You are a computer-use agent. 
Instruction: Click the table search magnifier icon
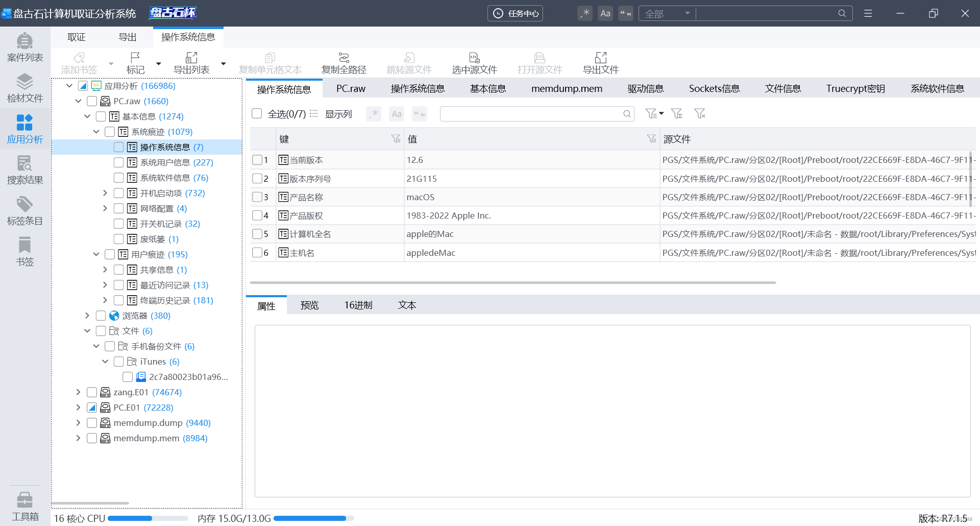627,114
